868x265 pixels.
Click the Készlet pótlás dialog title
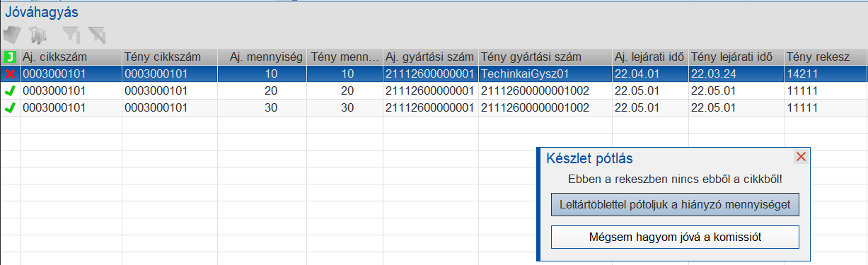point(589,158)
